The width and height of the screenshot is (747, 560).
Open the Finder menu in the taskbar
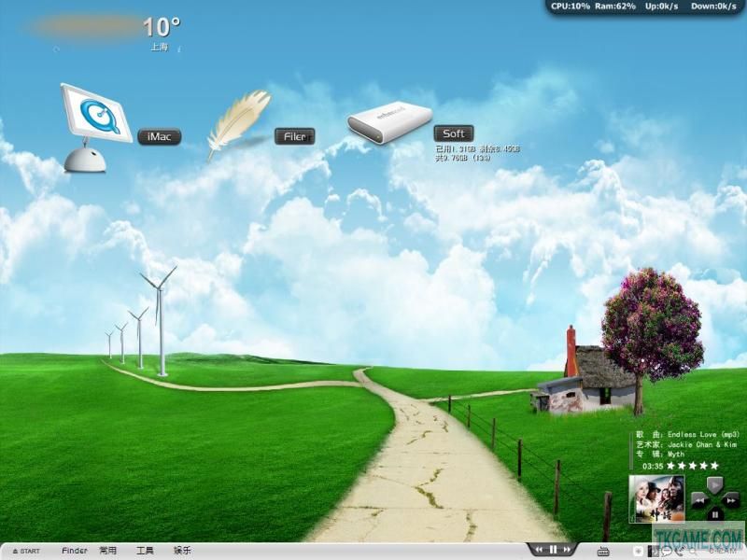click(x=75, y=551)
